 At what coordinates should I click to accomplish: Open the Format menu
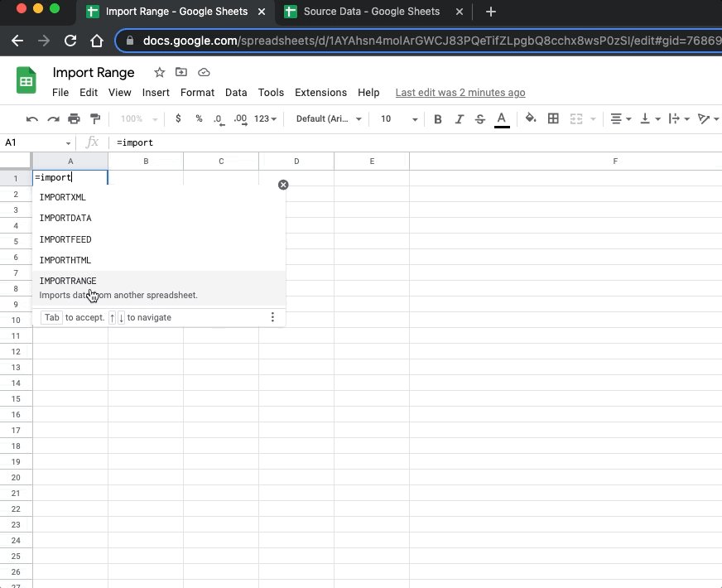(197, 93)
